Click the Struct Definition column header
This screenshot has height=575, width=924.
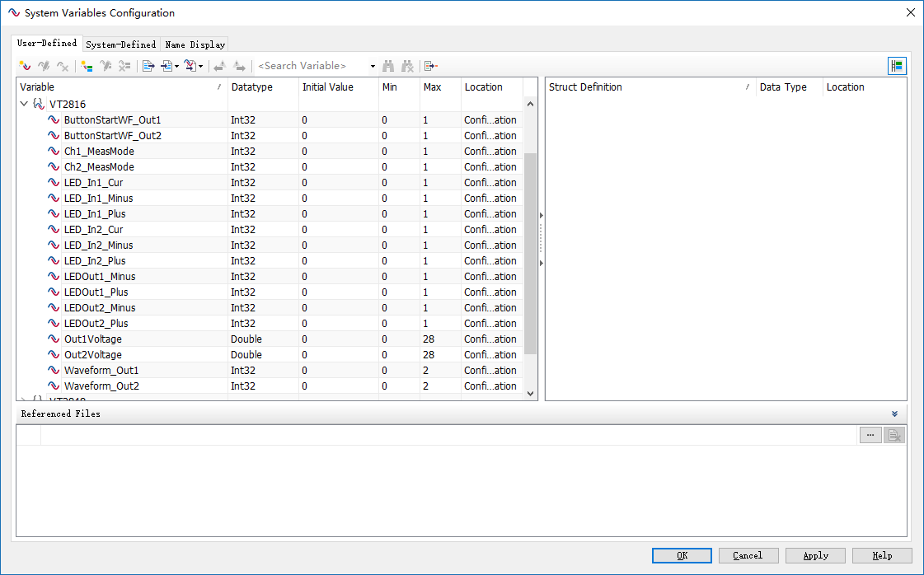click(650, 86)
